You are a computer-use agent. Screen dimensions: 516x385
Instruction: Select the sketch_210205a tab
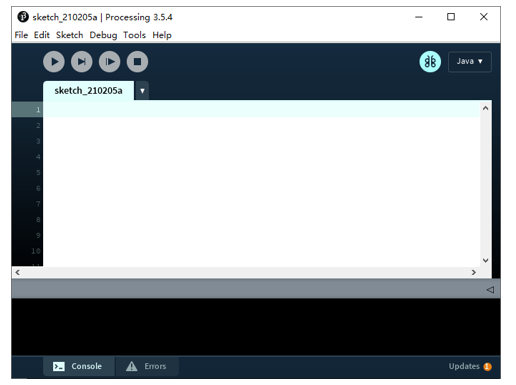pos(88,91)
